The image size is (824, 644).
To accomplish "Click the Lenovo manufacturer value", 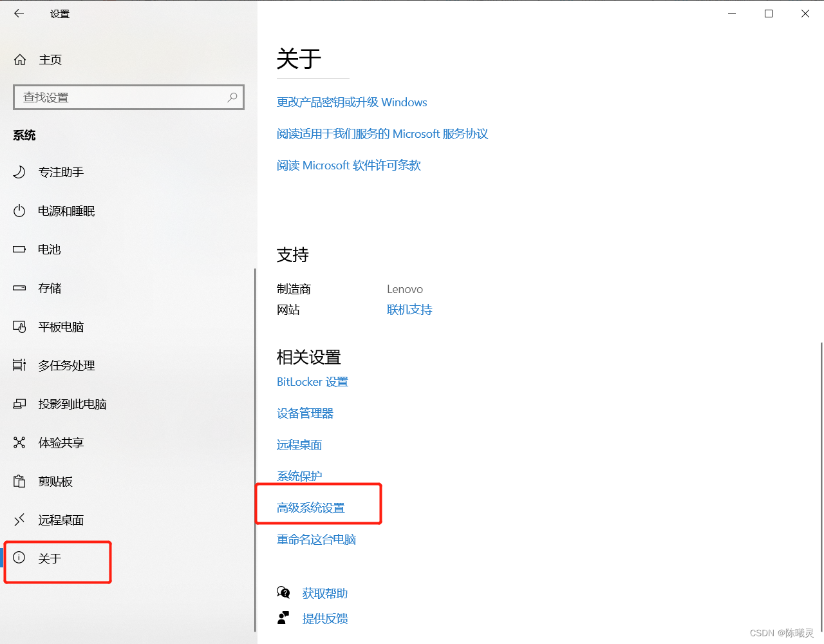I will (405, 289).
